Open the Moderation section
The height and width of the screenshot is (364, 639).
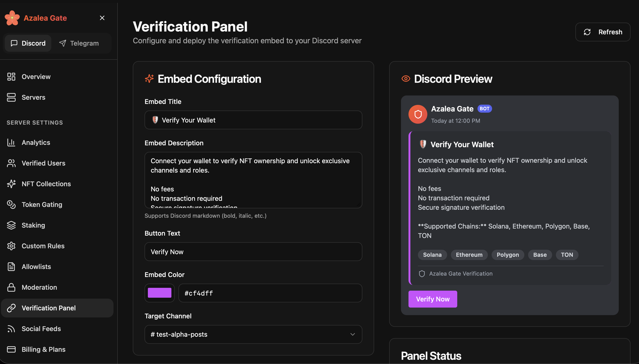(x=39, y=287)
